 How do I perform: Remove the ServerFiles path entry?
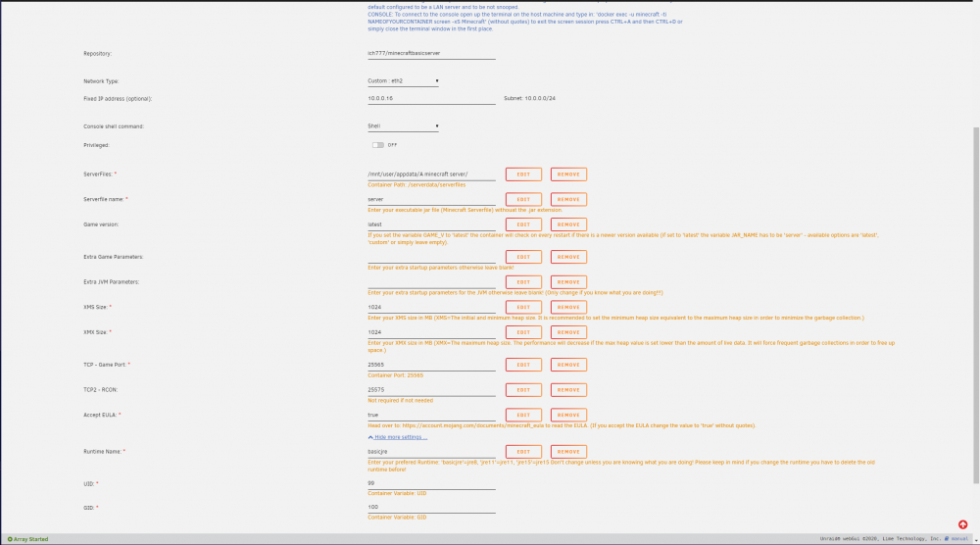pos(568,174)
